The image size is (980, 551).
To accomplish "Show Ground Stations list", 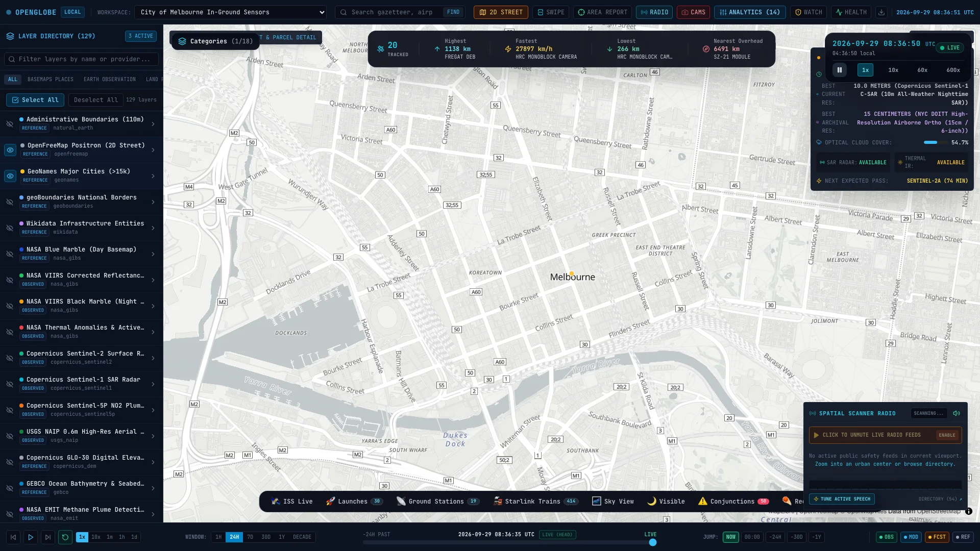I will [437, 502].
